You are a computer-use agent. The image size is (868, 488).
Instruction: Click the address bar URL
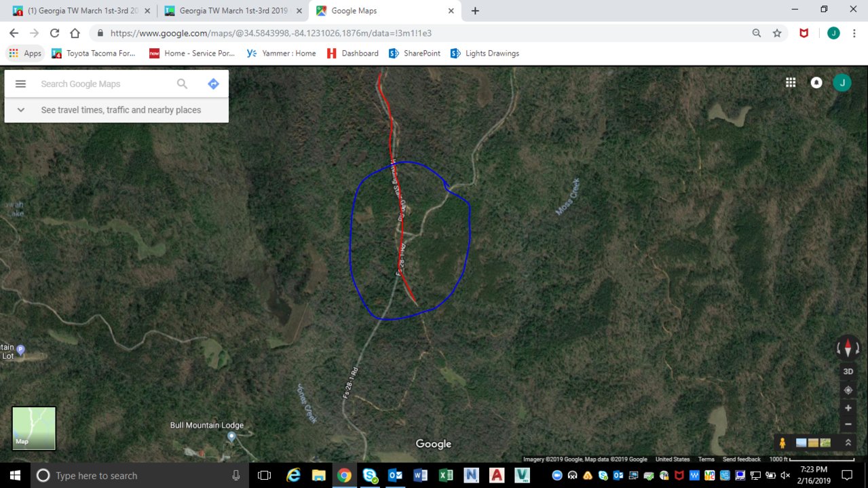click(271, 33)
